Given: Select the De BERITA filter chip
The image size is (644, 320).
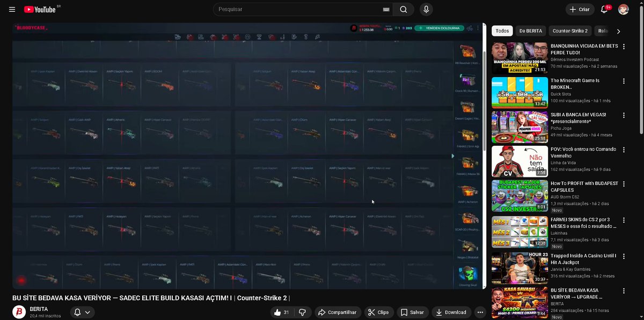Looking at the screenshot, I should click(x=531, y=31).
